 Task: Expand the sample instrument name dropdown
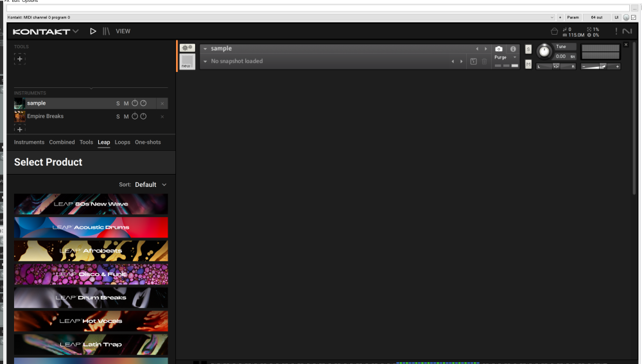pos(205,49)
